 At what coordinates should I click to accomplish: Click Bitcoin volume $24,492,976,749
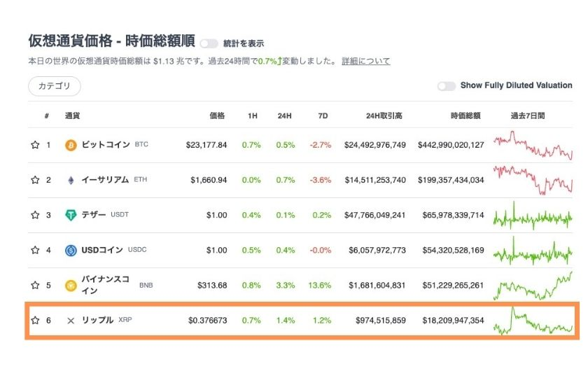pyautogui.click(x=375, y=145)
